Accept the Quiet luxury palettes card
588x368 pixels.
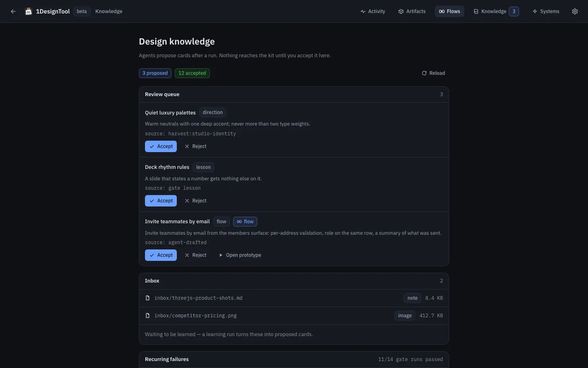(161, 146)
